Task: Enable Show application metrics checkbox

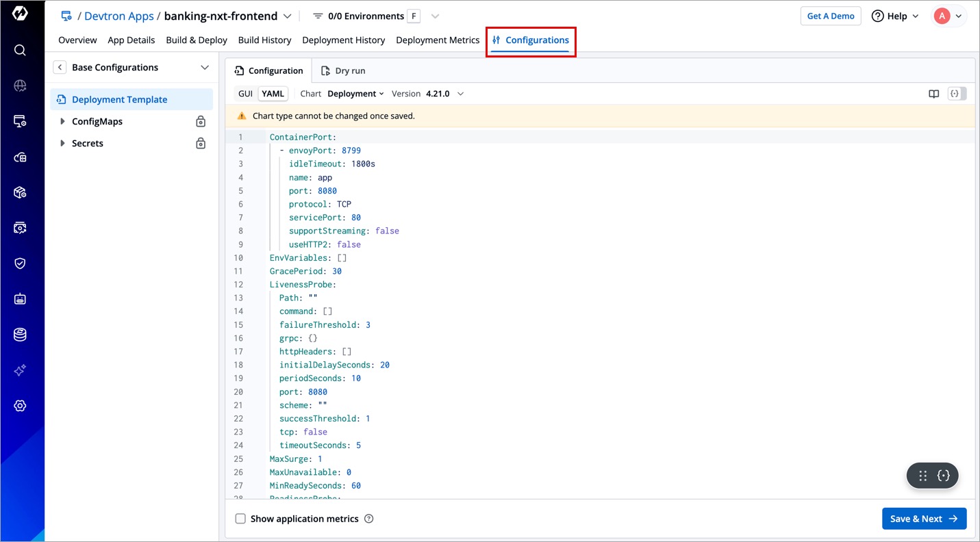Action: tap(240, 519)
